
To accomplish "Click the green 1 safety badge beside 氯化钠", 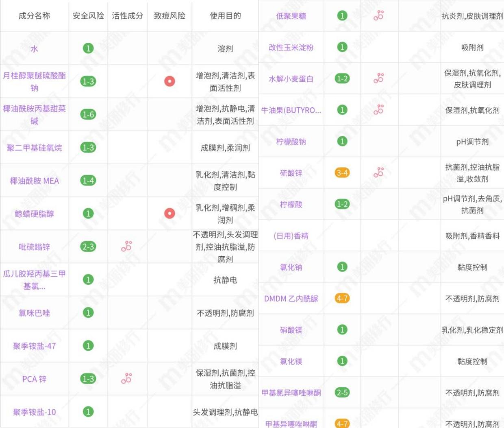I will [x=342, y=266].
